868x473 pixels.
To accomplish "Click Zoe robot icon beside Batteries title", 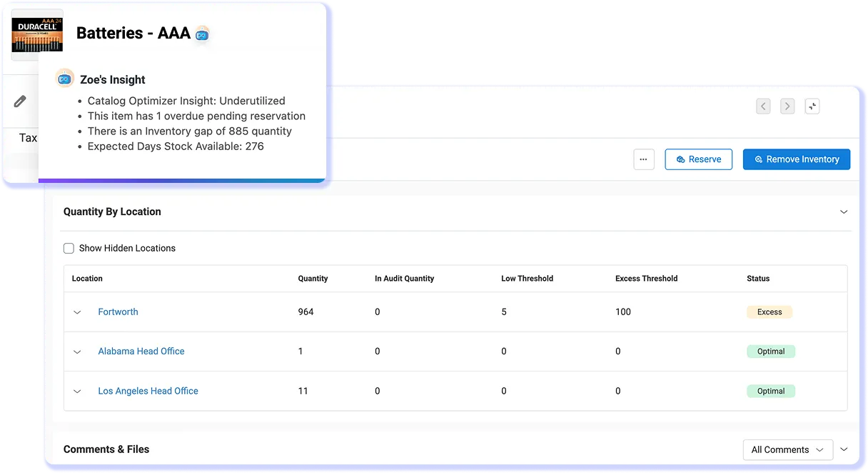I will 202,34.
